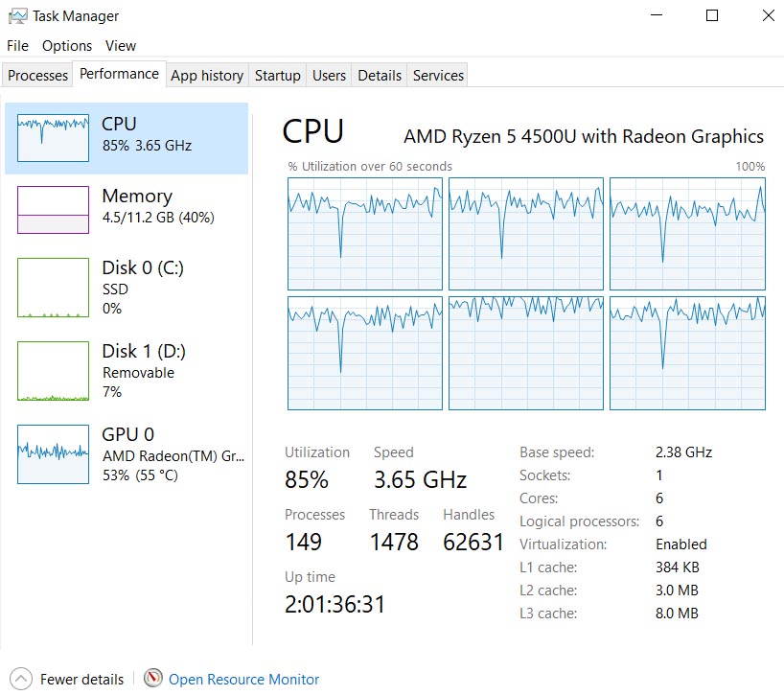784x695 pixels.
Task: Click the Resource Monitor icon
Action: [x=153, y=679]
